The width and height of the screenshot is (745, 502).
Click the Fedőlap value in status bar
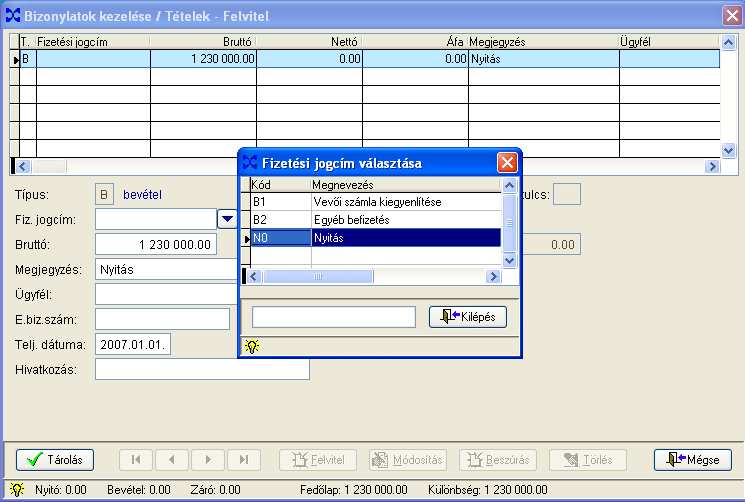pyautogui.click(x=376, y=490)
